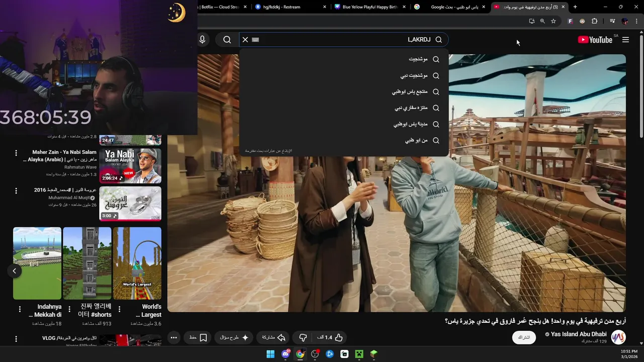Open OBS Studio from the taskbar
The height and width of the screenshot is (362, 644).
[x=315, y=354]
